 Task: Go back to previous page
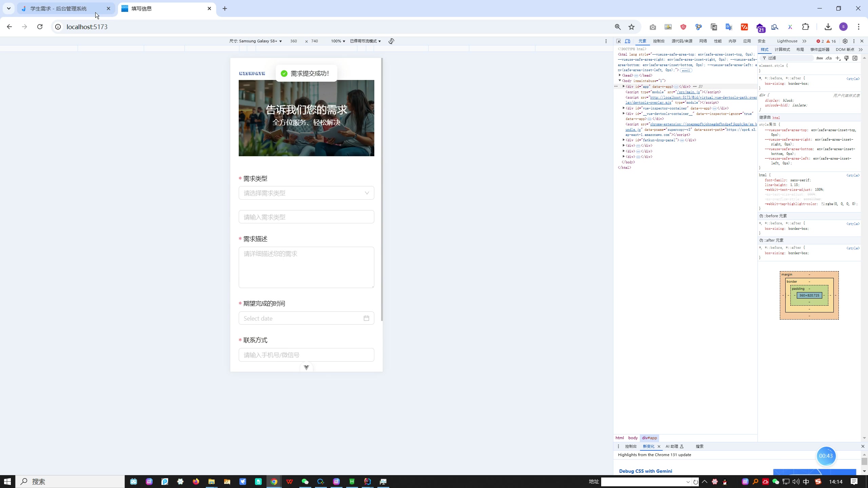(9, 27)
